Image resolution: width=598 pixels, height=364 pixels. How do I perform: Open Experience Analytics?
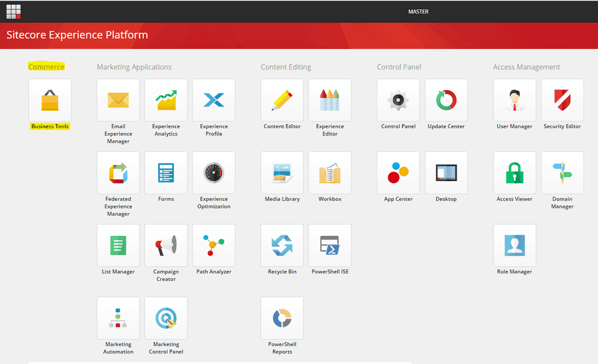pyautogui.click(x=166, y=100)
